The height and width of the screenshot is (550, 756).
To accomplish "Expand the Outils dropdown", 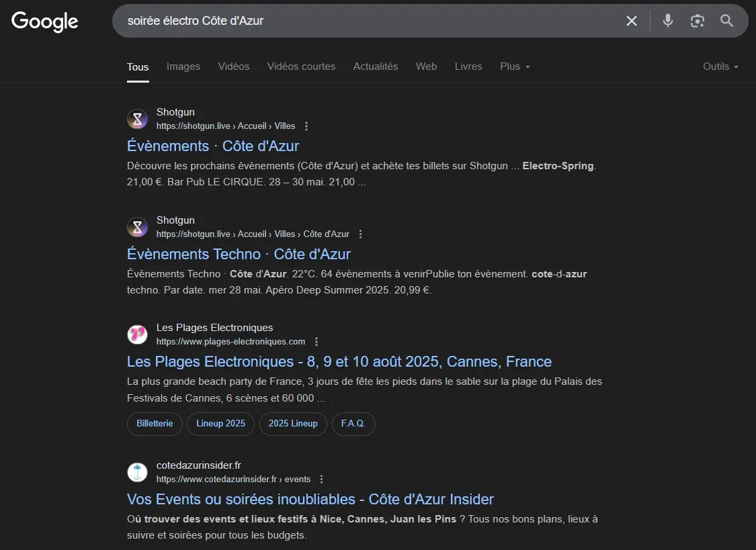I will click(720, 66).
